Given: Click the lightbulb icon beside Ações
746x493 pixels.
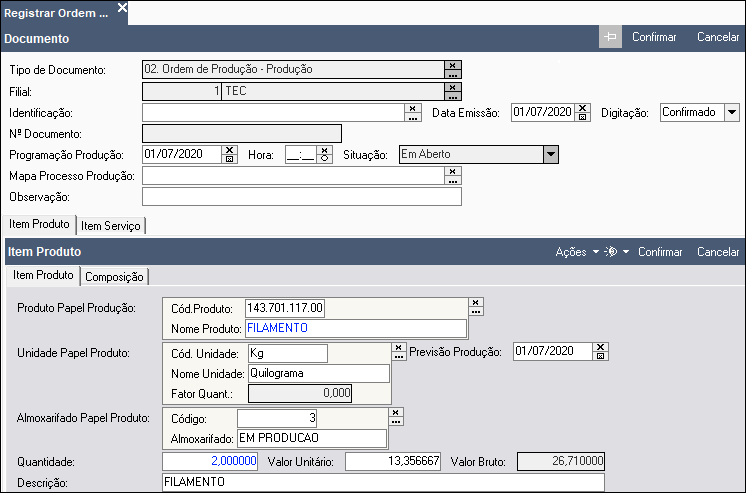Looking at the screenshot, I should pos(611,252).
